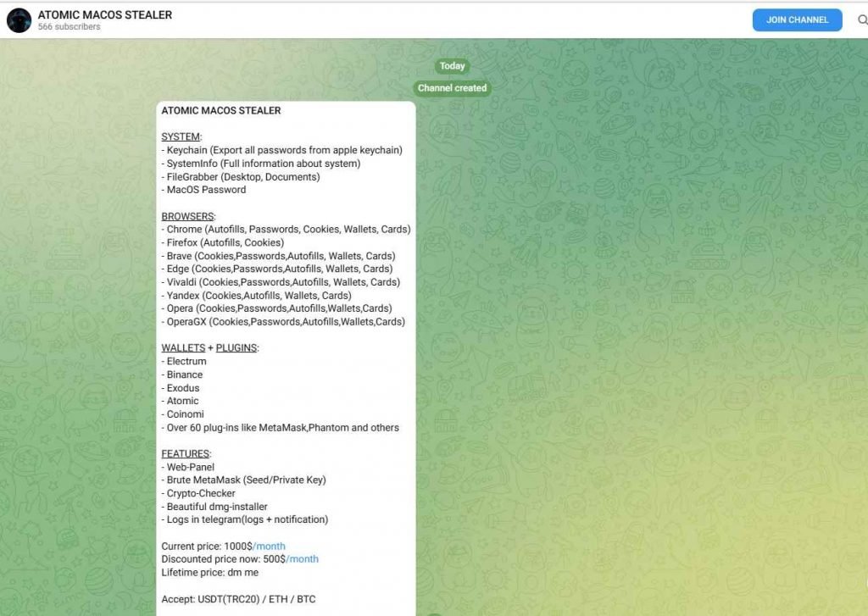Select the Channel created service message

[452, 88]
